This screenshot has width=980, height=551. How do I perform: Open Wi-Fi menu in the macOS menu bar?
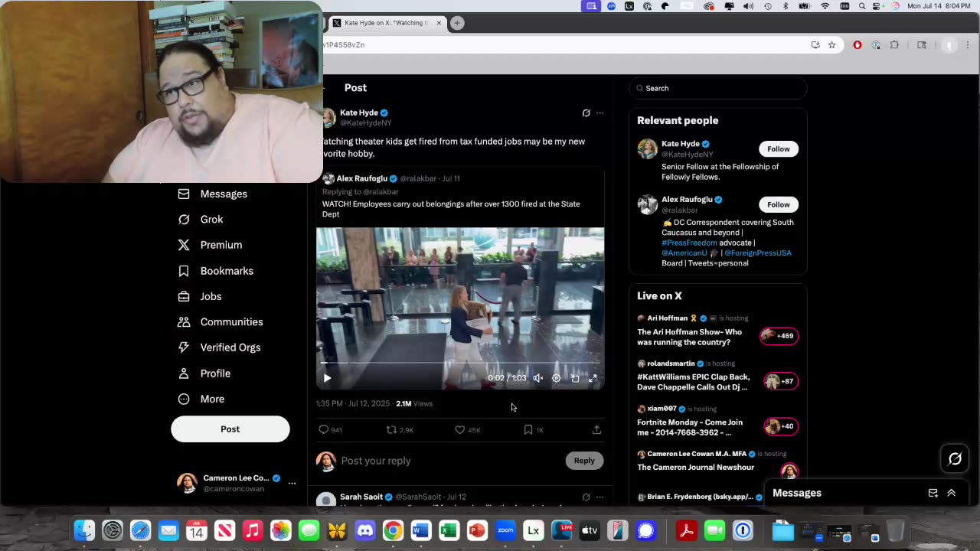pyautogui.click(x=825, y=6)
